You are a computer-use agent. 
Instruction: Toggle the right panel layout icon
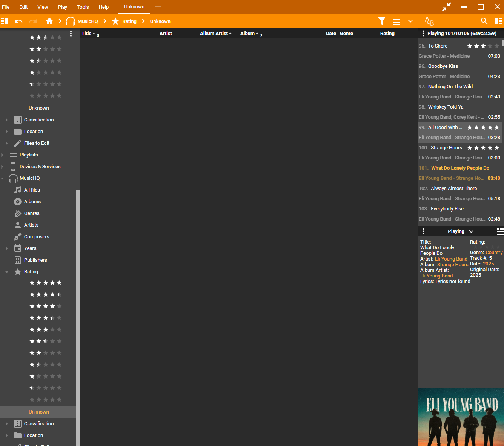[499, 21]
